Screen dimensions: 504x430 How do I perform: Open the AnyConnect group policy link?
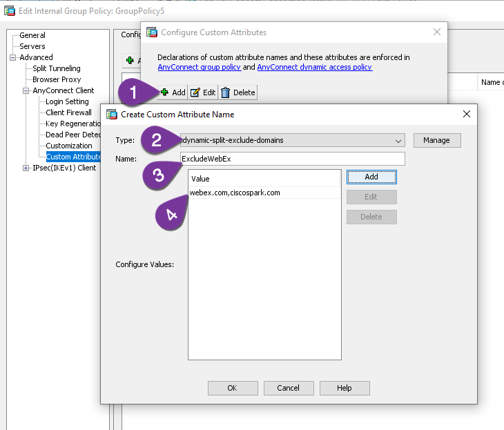click(200, 67)
